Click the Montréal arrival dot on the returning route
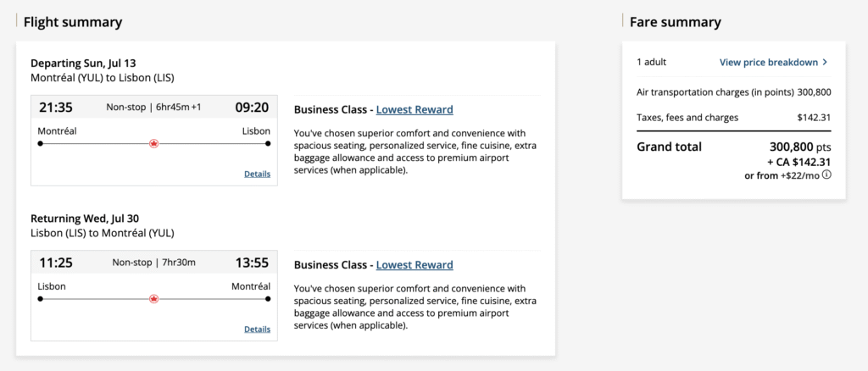Image resolution: width=868 pixels, height=371 pixels. [268, 298]
